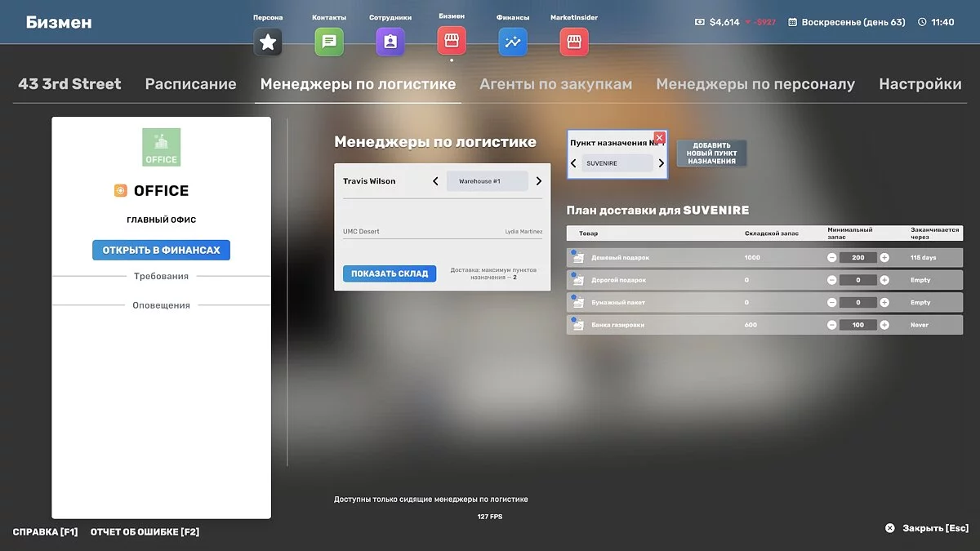The image size is (980, 551).
Task: Click the Воскресенье (день 63) date
Action: tap(853, 22)
